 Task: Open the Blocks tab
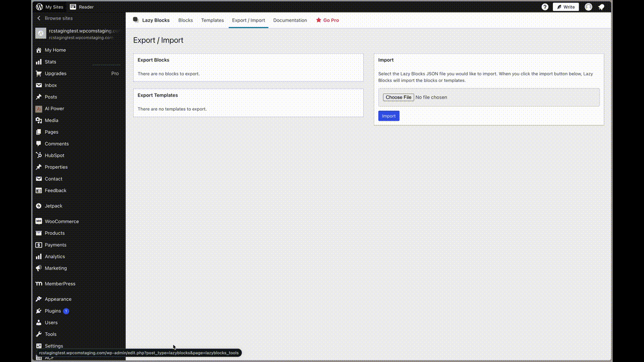[x=185, y=20]
